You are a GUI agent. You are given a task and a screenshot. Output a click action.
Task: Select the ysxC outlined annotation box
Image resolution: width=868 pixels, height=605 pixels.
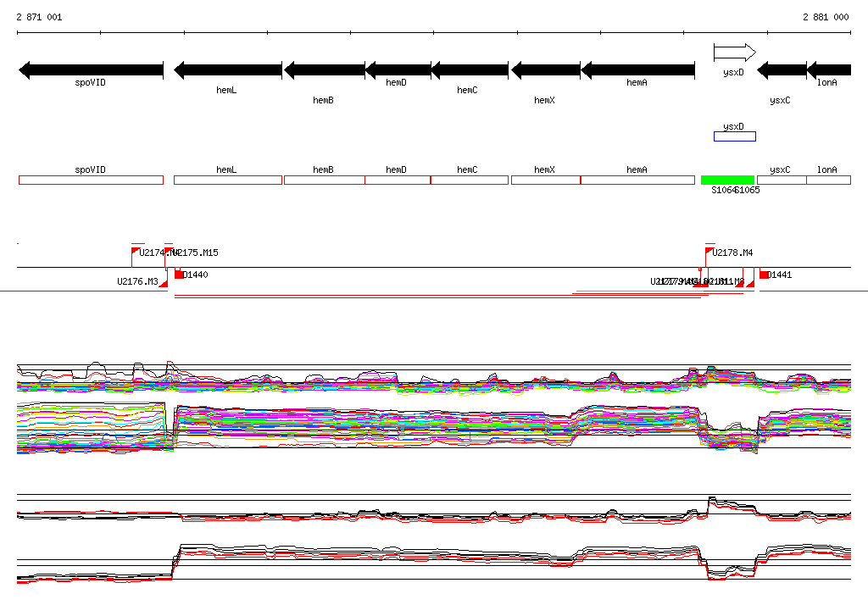click(x=781, y=180)
